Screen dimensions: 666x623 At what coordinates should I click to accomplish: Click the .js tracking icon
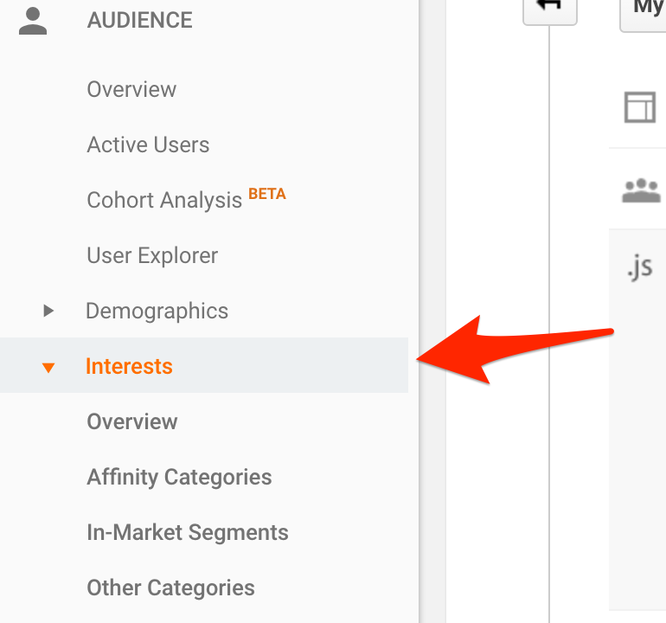[x=639, y=267]
